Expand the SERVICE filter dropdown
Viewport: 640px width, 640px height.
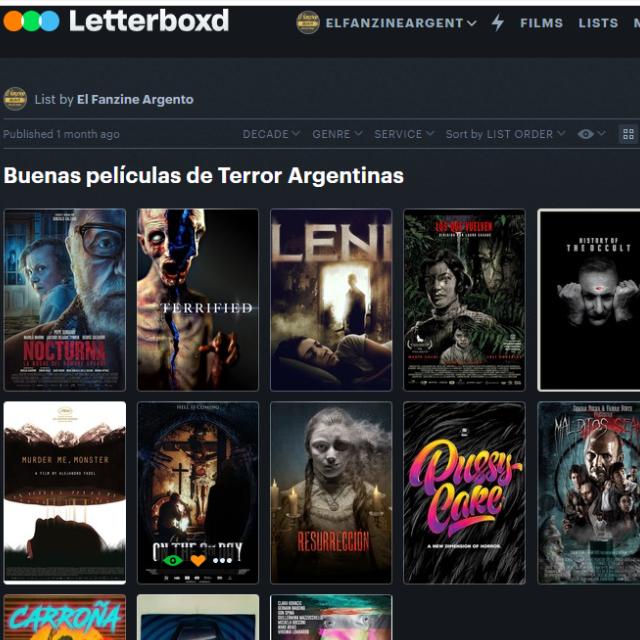[404, 134]
